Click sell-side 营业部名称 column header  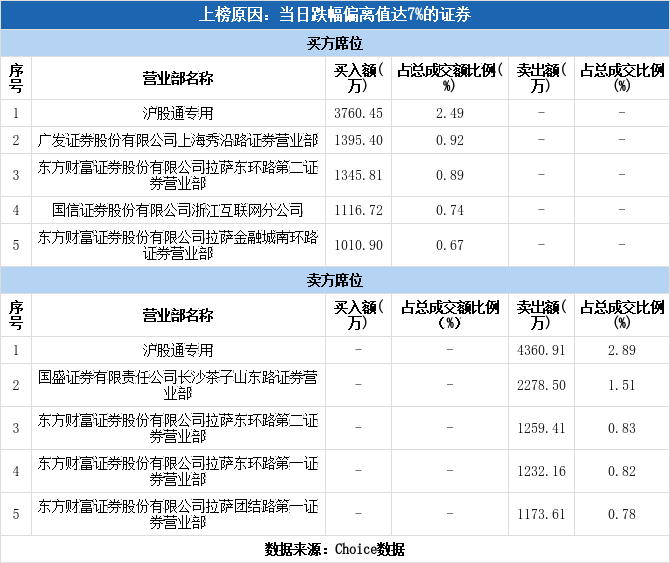click(178, 315)
